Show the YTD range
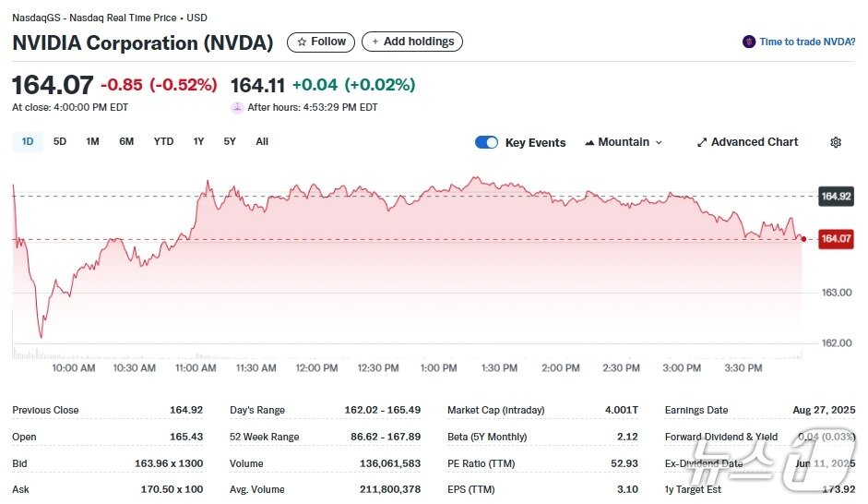Screen dimensions: 868x504 163,141
